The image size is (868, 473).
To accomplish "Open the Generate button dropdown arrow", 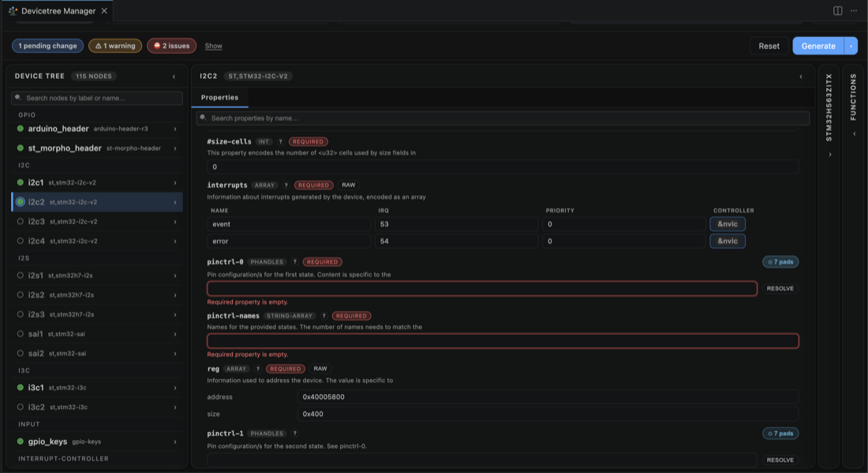I will pos(851,46).
